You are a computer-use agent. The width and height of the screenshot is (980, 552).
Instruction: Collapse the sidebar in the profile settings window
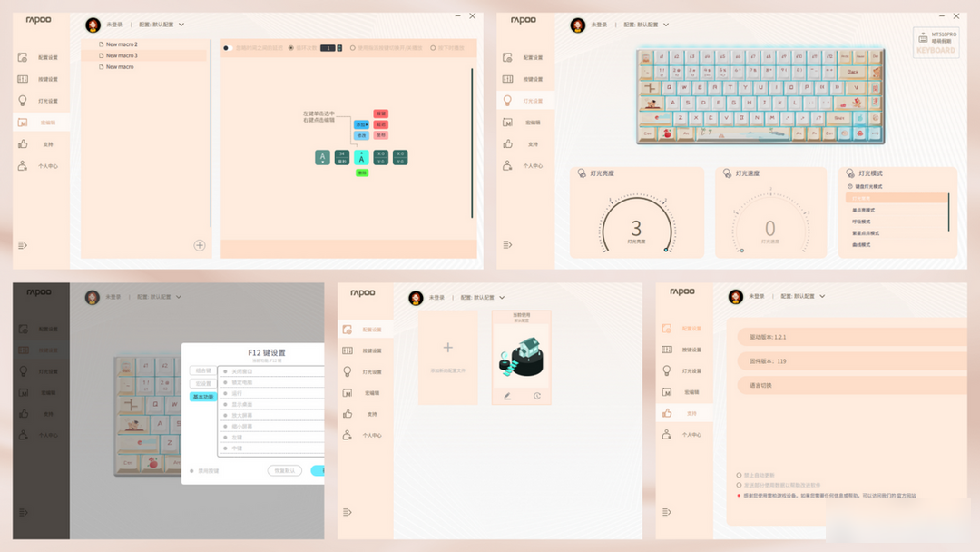348,512
